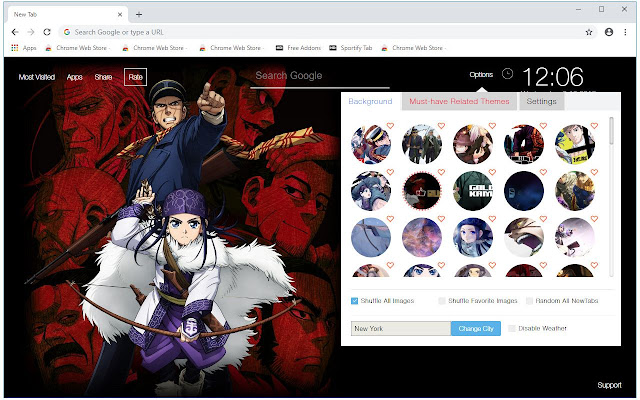The image size is (640, 400).
Task: Toggle the Options panel
Action: [x=481, y=75]
